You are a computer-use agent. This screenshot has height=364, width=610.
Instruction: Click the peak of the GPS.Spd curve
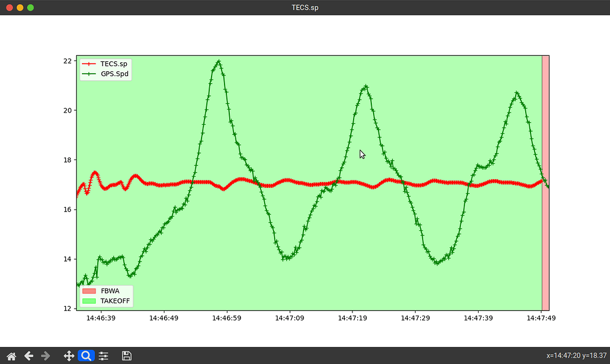(x=219, y=61)
